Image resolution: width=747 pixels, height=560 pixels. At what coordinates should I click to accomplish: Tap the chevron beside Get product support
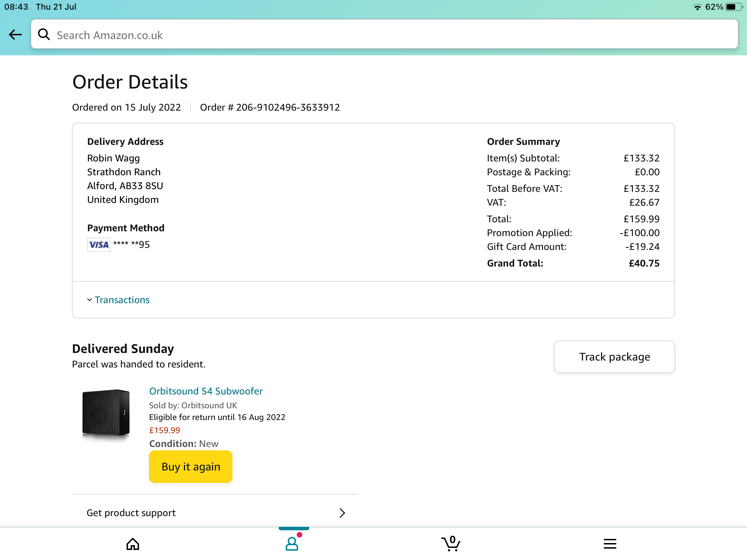pos(342,513)
